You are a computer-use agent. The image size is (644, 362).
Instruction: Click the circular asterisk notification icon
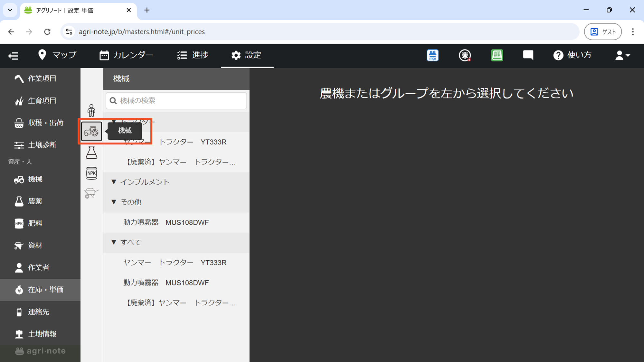(x=465, y=55)
